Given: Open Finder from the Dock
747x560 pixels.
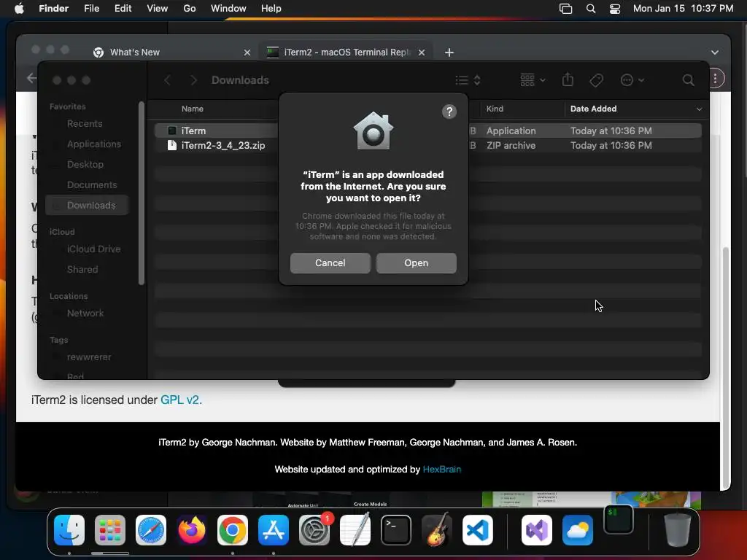Looking at the screenshot, I should coord(69,530).
